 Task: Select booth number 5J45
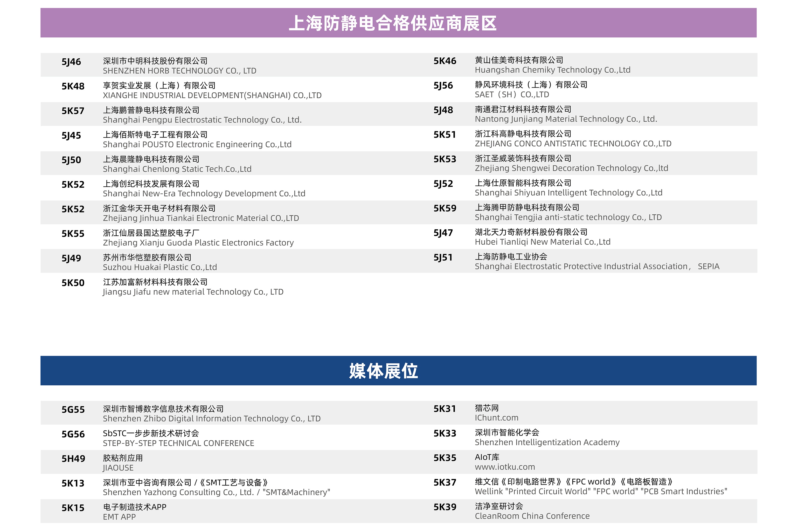tap(71, 135)
